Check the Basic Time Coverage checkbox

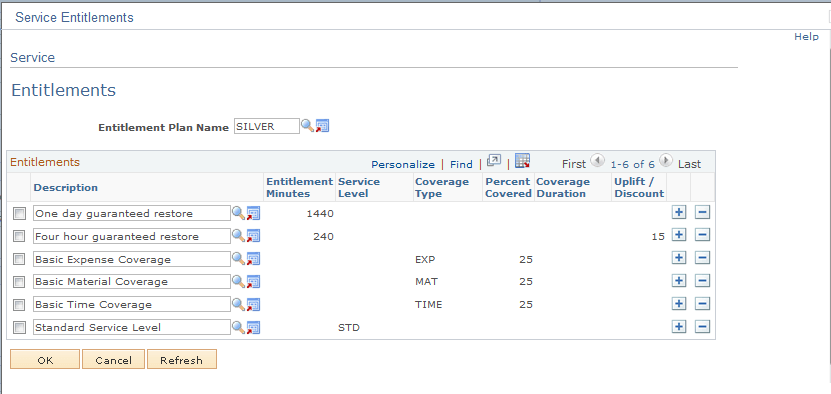[x=19, y=305]
